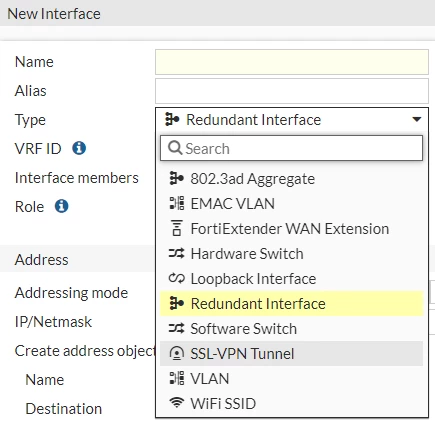Click the Role info icon
435x430 pixels.
point(62,206)
